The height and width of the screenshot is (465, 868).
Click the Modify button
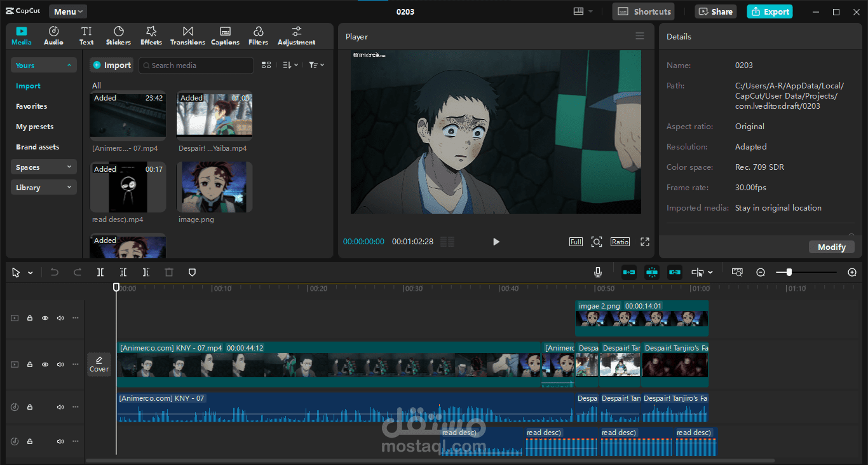[x=832, y=247]
